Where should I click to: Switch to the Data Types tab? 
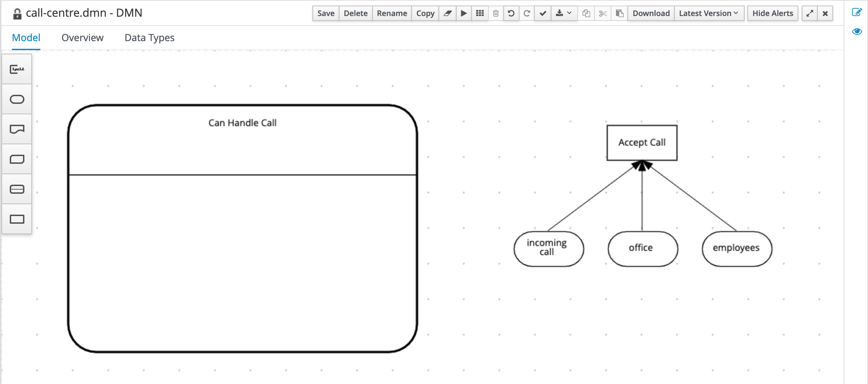point(149,38)
